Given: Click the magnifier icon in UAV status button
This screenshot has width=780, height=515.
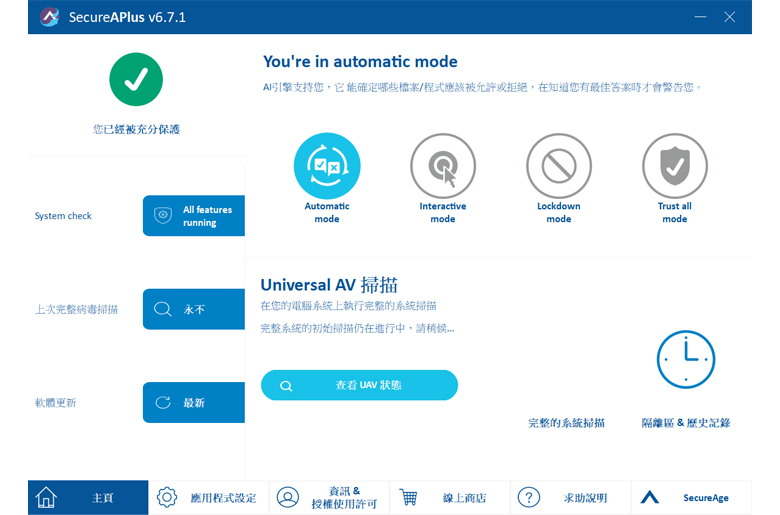Looking at the screenshot, I should pyautogui.click(x=286, y=386).
